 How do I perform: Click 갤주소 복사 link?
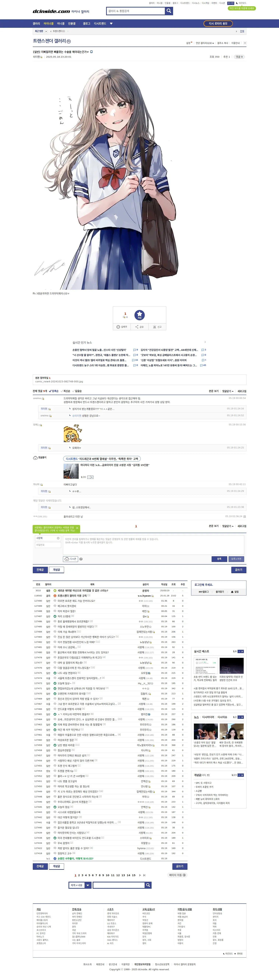(x=223, y=43)
